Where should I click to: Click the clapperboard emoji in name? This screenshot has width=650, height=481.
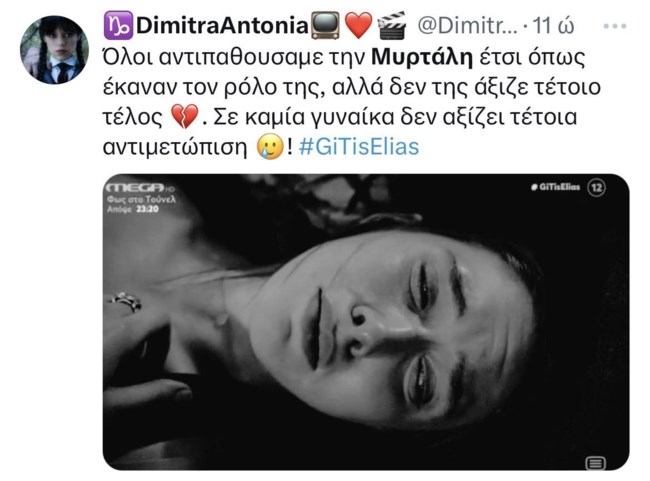[392, 26]
